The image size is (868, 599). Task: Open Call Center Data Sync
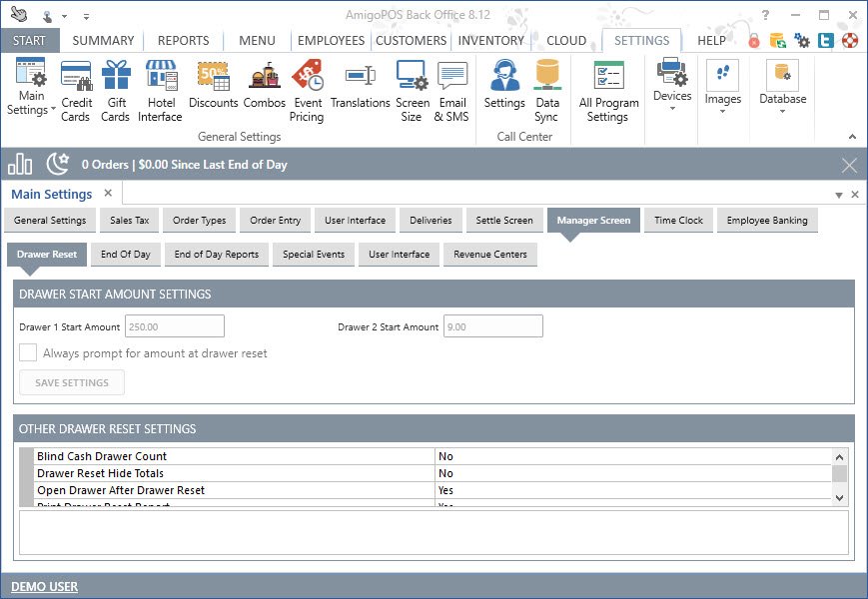546,90
